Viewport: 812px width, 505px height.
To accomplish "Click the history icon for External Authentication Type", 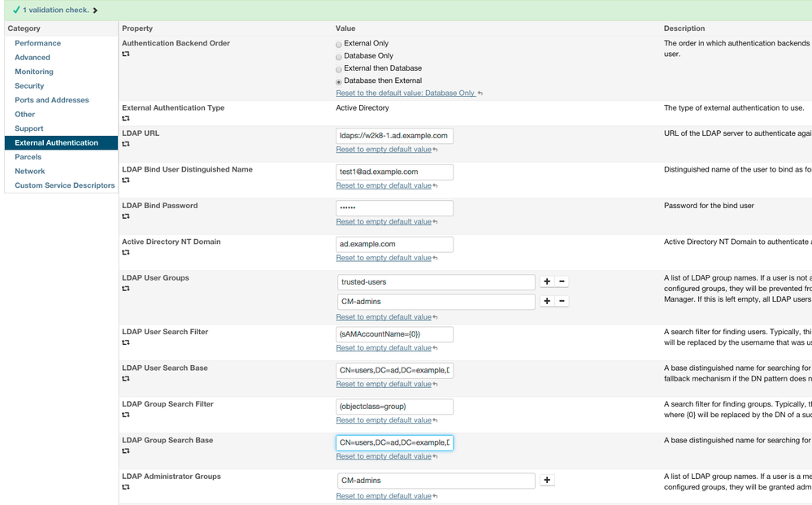I will coord(124,119).
